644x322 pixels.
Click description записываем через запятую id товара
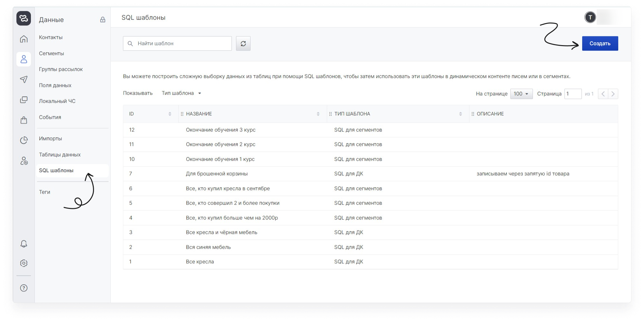click(x=523, y=174)
